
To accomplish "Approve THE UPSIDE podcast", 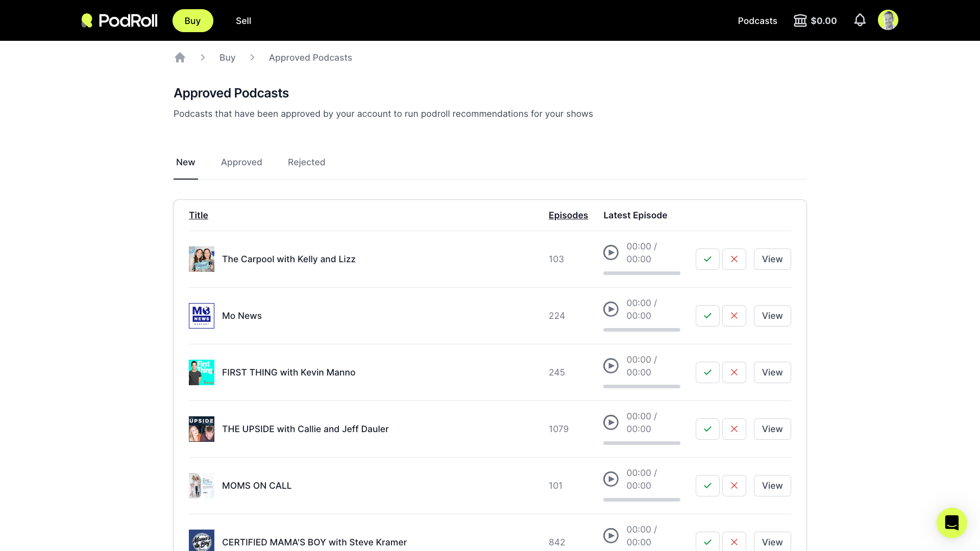I will tap(707, 429).
